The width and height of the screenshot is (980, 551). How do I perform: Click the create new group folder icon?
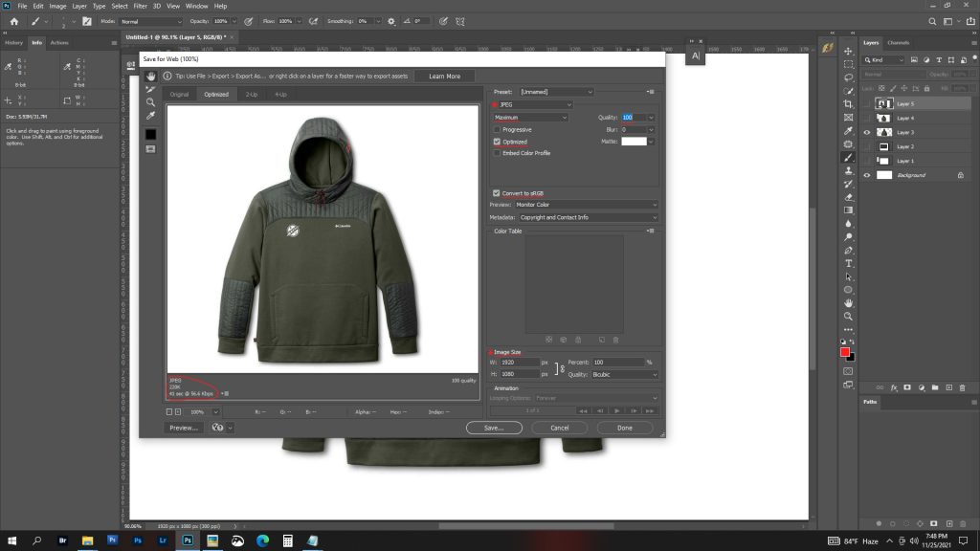[x=935, y=388]
